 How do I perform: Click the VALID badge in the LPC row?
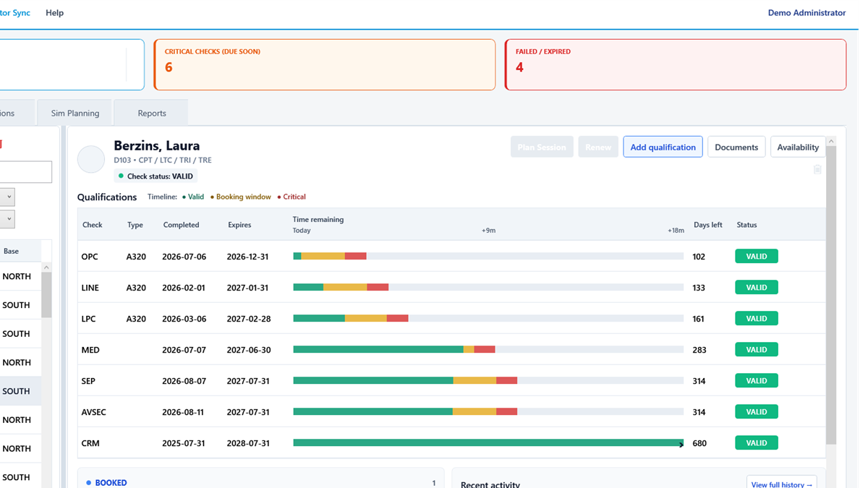click(x=757, y=318)
